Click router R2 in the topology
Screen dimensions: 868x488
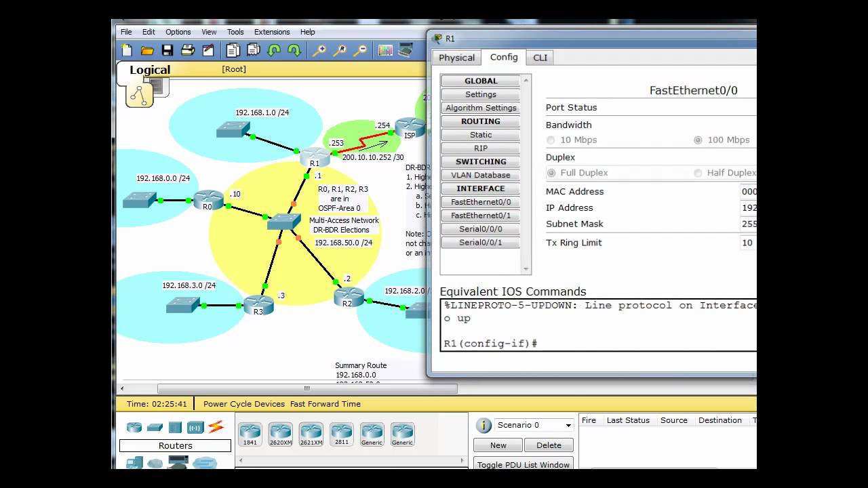(349, 298)
